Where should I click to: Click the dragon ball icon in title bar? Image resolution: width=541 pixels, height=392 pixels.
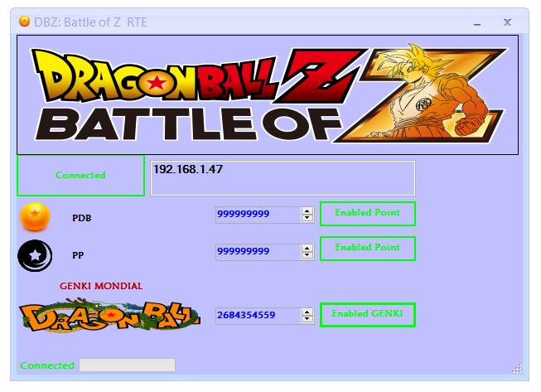click(x=24, y=22)
